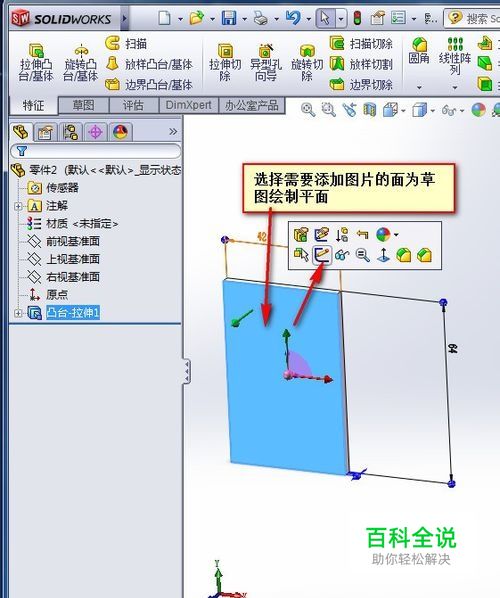Switch to DisplayManager panel tab
Screen dimensions: 500x598
[121, 132]
